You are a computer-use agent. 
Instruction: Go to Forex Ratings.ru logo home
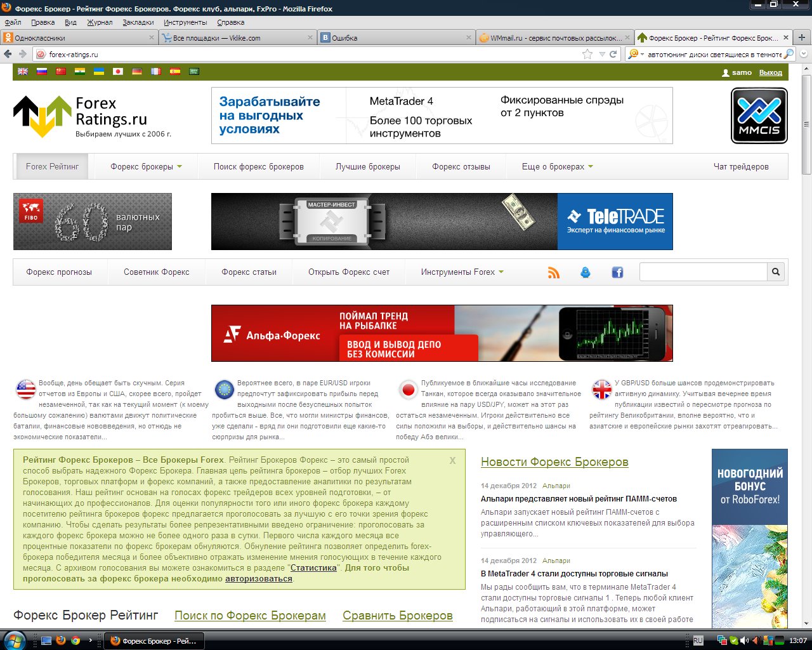92,116
